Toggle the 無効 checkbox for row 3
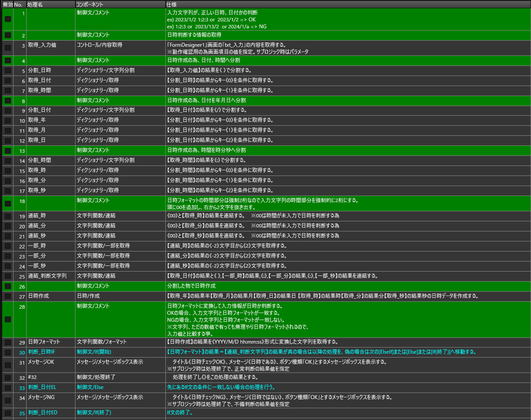 (x=8, y=48)
